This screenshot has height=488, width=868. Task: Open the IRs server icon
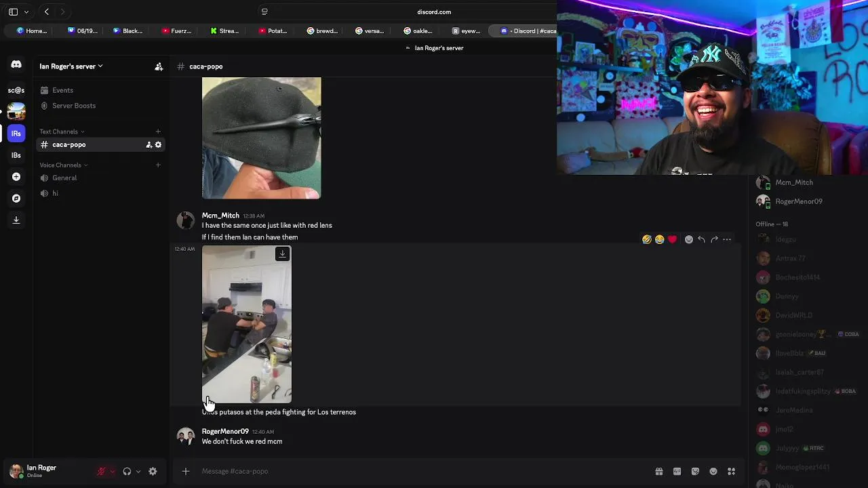tap(16, 134)
